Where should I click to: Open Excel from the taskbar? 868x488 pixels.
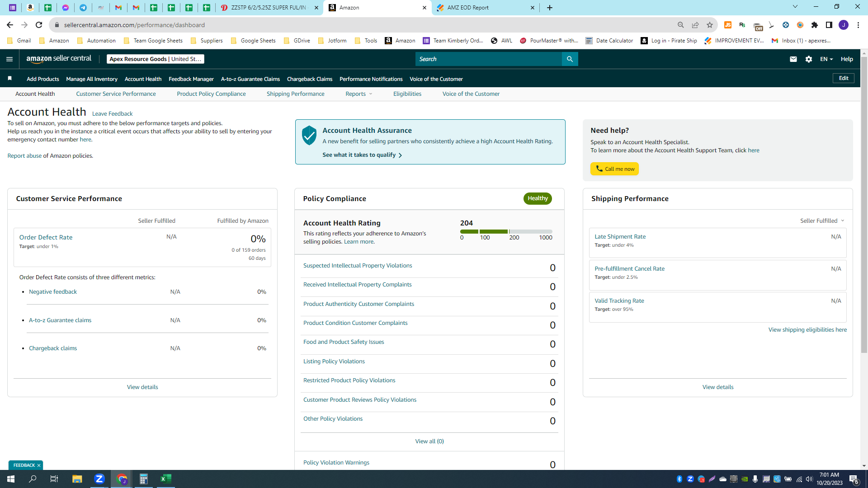[166, 479]
